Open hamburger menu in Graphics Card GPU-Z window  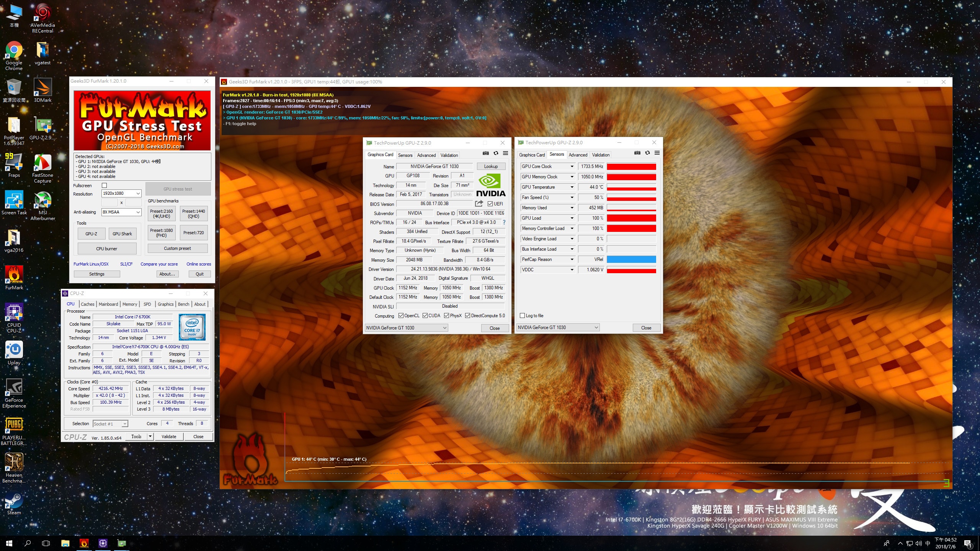(x=505, y=153)
